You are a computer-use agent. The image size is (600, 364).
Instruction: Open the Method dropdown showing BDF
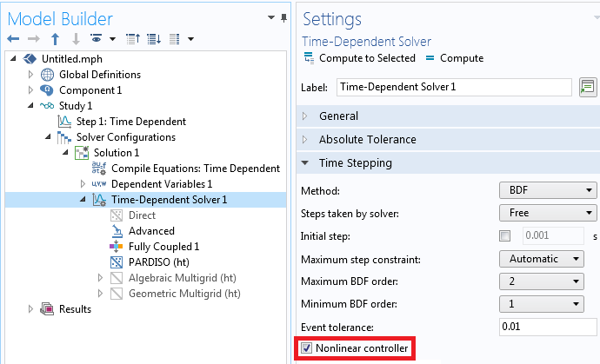549,190
